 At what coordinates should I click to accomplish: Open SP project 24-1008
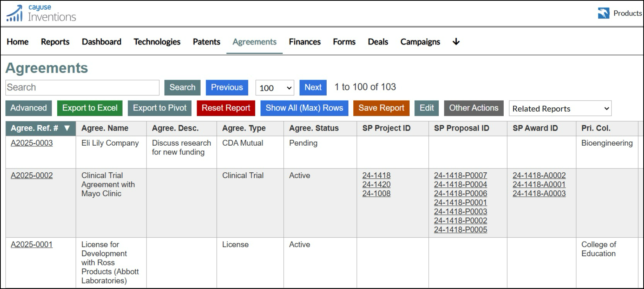(x=377, y=194)
